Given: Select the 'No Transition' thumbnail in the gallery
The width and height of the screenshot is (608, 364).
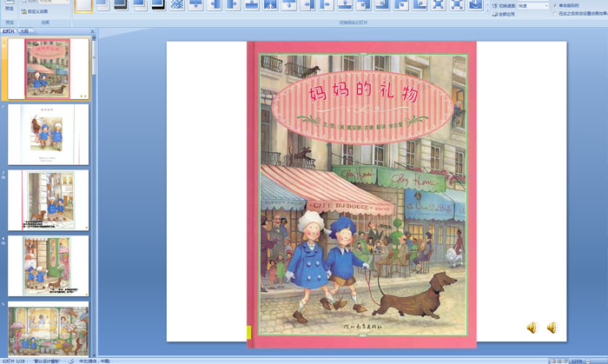Looking at the screenshot, I should (83, 5).
